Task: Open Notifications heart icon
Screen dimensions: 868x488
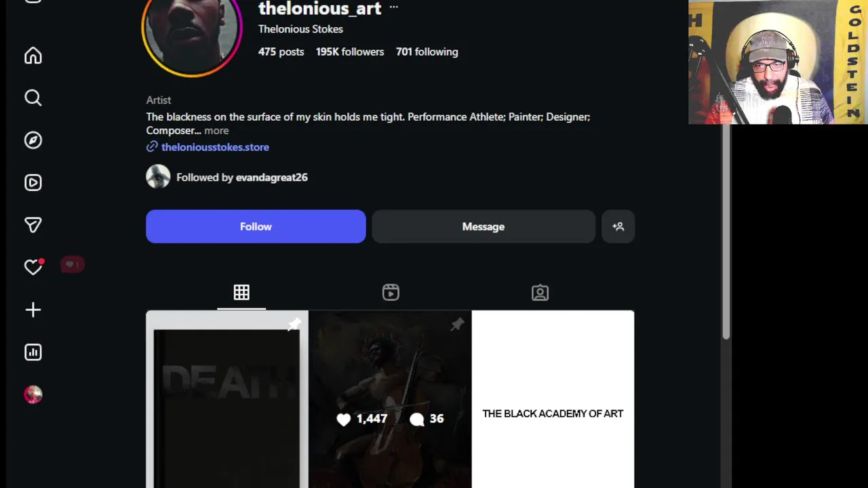Action: click(x=33, y=267)
